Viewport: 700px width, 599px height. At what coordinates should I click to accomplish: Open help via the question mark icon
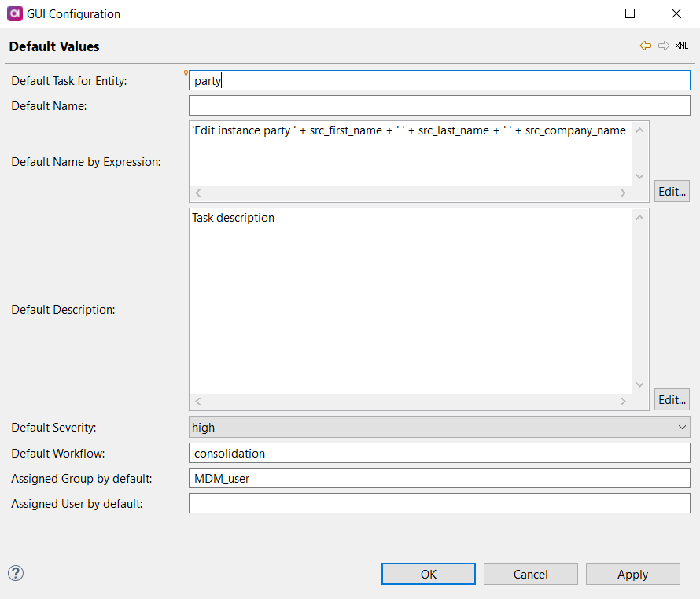[x=15, y=574]
